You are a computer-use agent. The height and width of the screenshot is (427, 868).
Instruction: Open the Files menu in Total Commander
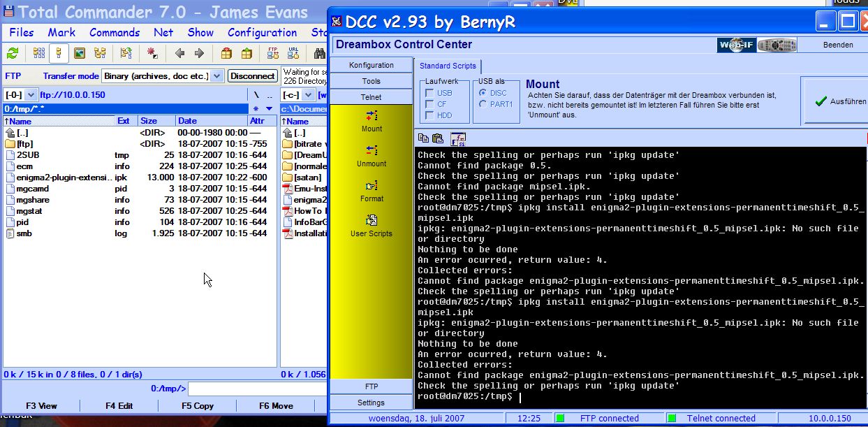[x=22, y=32]
